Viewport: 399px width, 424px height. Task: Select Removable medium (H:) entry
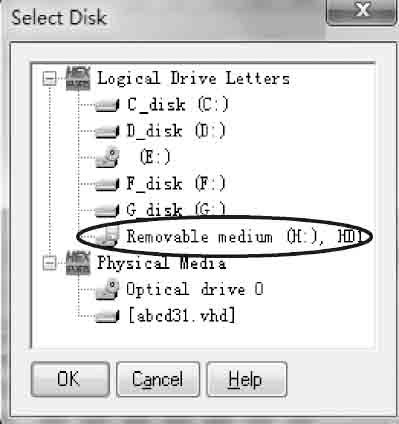(245, 237)
